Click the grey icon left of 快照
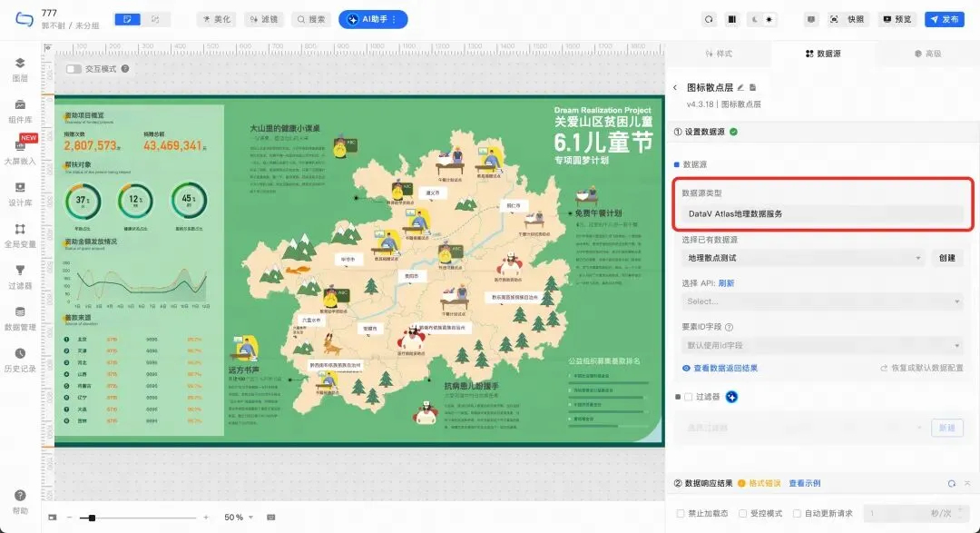The image size is (980, 533). tap(811, 19)
